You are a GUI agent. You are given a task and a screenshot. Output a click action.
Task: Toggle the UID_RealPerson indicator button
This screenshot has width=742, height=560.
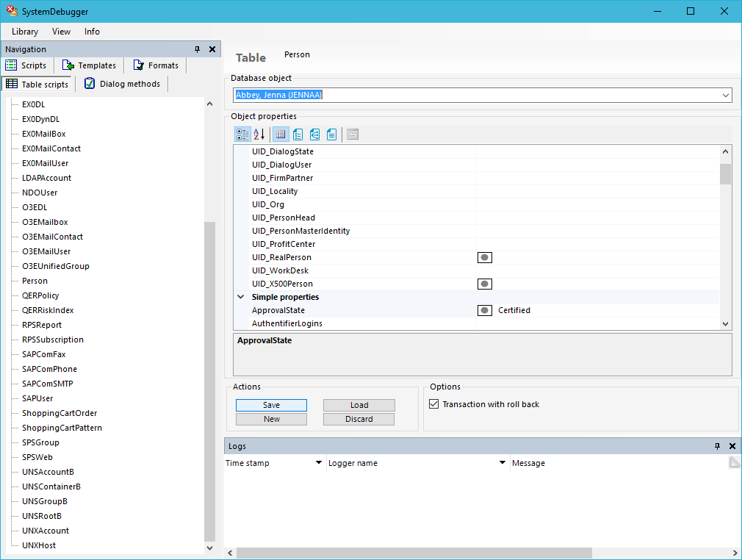485,257
